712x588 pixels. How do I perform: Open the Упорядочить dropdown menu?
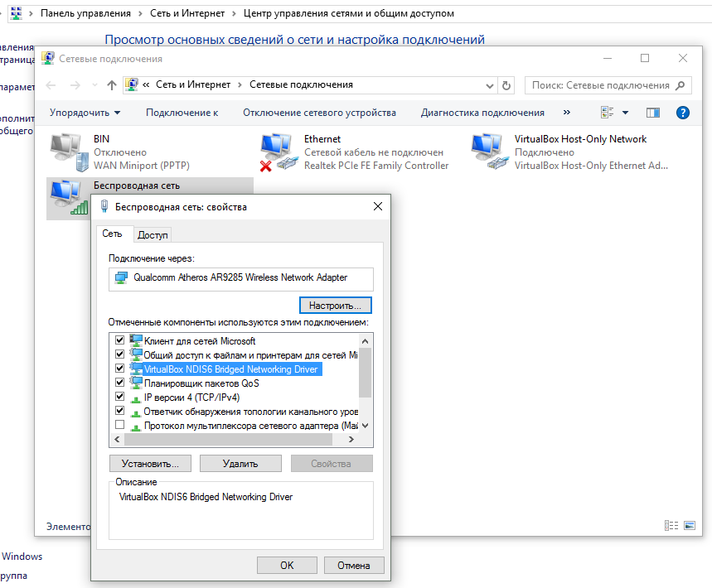[85, 113]
